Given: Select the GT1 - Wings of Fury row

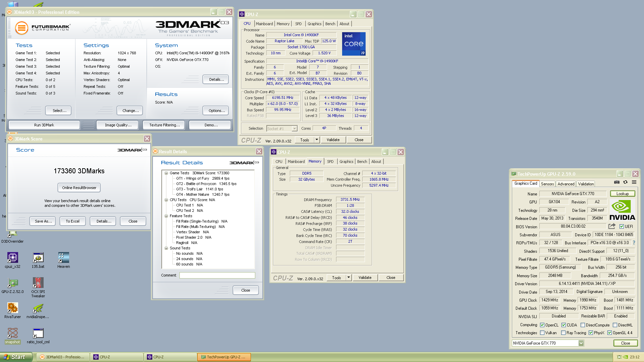Looking at the screenshot, I should coord(203,179).
